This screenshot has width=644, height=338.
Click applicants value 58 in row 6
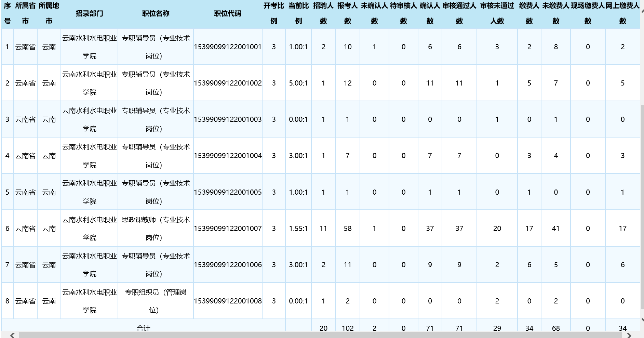point(348,229)
